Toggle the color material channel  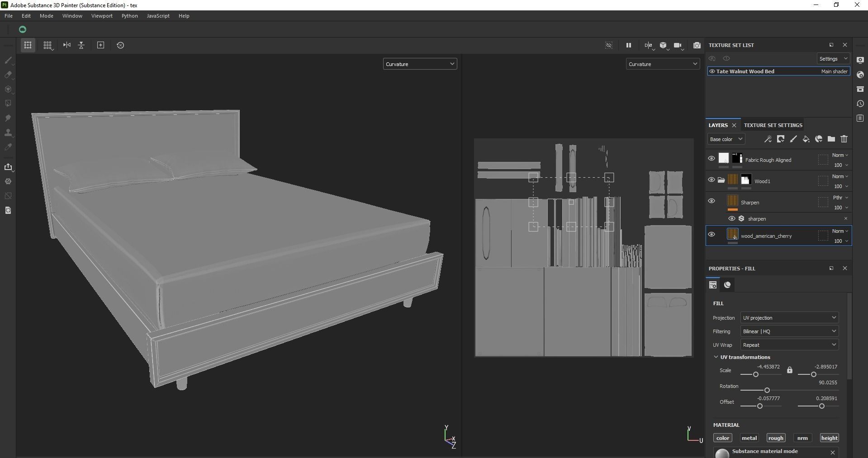coord(722,438)
